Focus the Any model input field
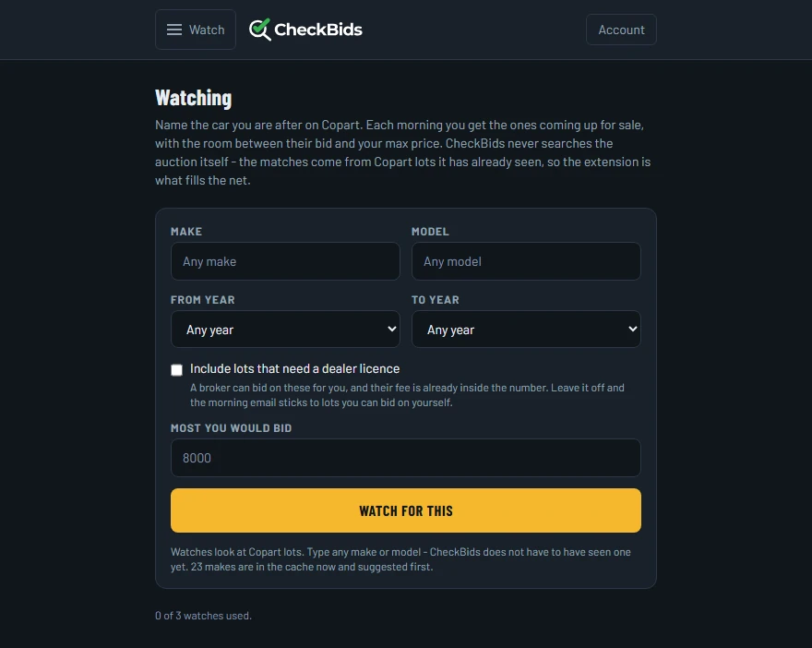The width and height of the screenshot is (812, 648). pyautogui.click(x=526, y=261)
